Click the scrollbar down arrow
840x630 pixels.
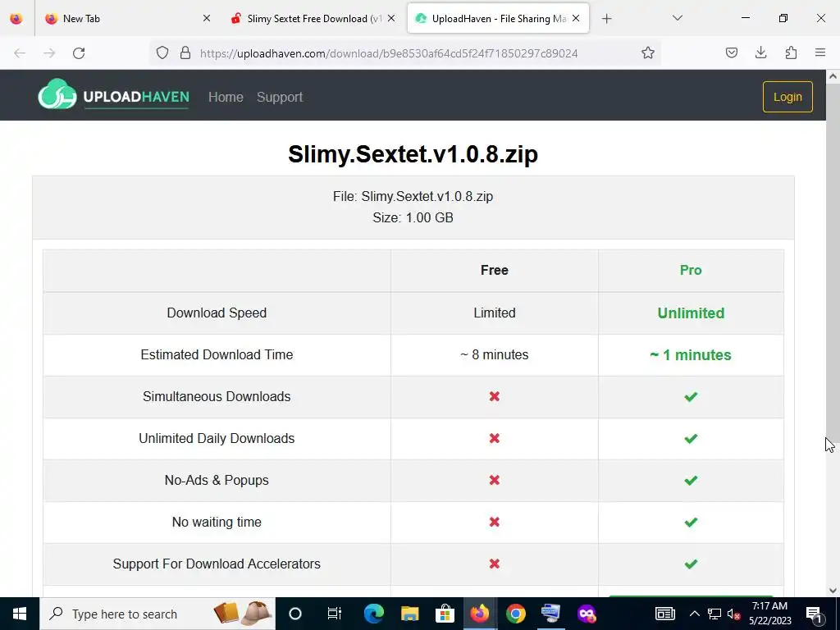tap(833, 591)
